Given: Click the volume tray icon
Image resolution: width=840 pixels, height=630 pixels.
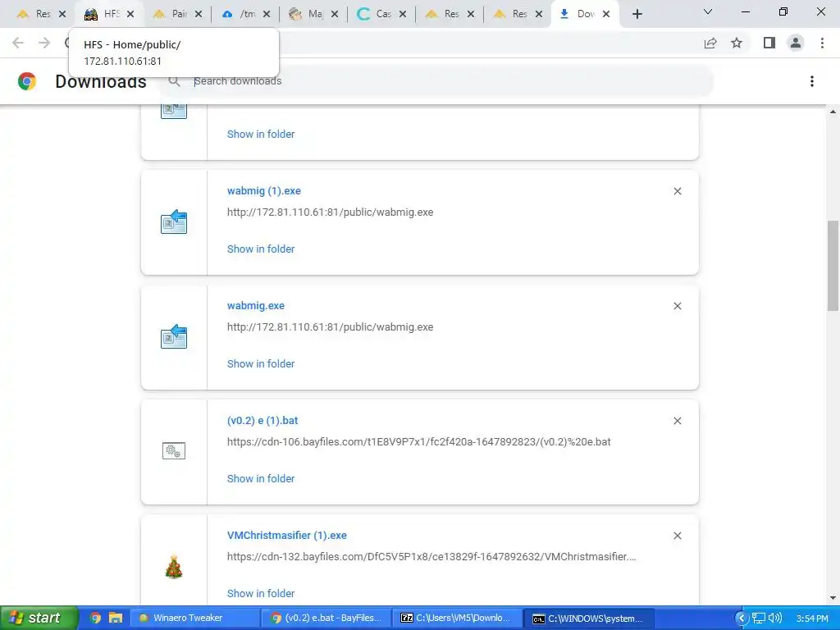Looking at the screenshot, I should point(774,619).
